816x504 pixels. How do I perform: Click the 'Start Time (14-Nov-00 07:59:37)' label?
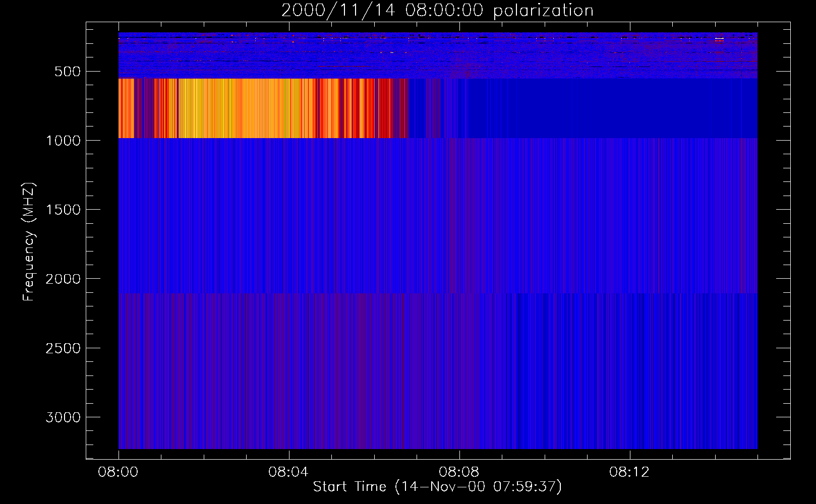tap(437, 487)
